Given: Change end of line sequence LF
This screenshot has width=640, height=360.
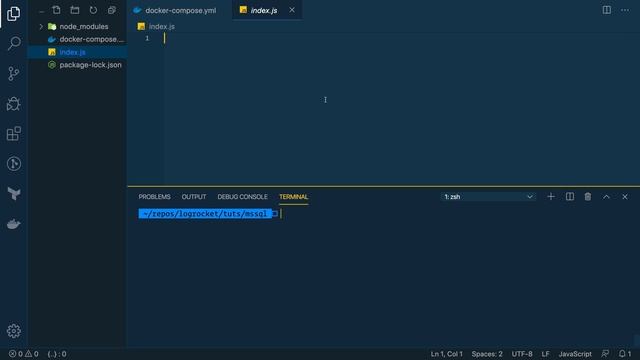Looking at the screenshot, I should 545,354.
